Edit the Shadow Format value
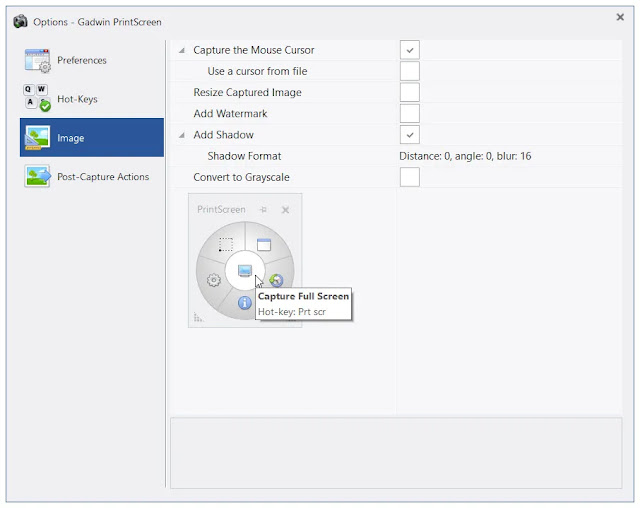The image size is (640, 508). (465, 156)
